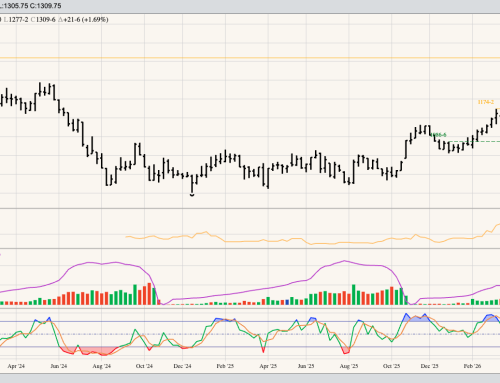Viewport: 500px width, 383px height.
Task: Click the Dec '24 date label
Action: [x=182, y=366]
